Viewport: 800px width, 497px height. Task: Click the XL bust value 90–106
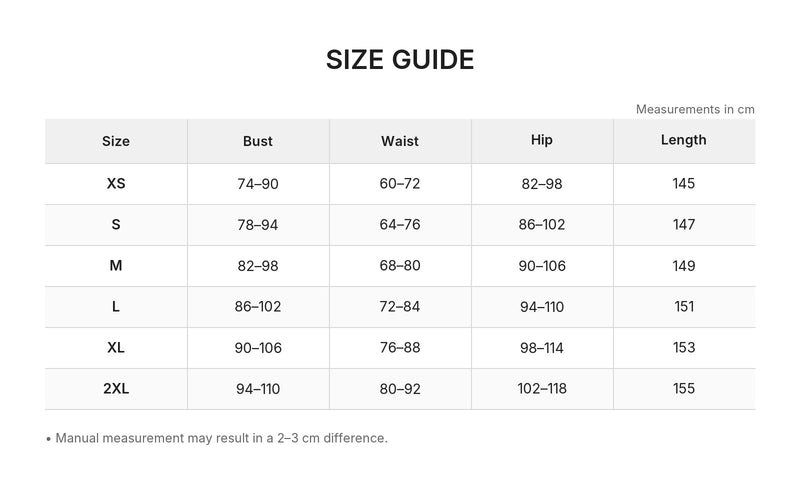(258, 347)
